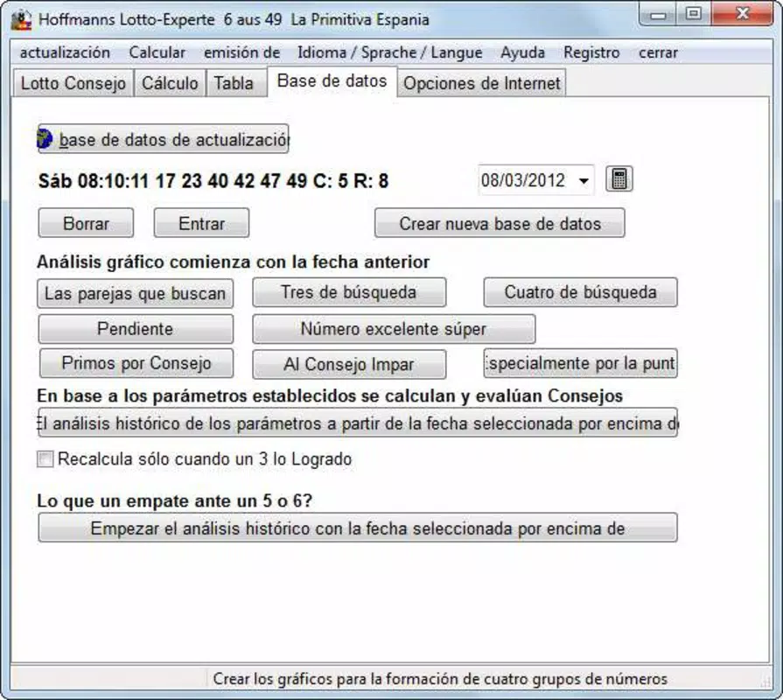This screenshot has width=783, height=700.
Task: Click 'base de datos de actualización' button
Action: (x=164, y=139)
